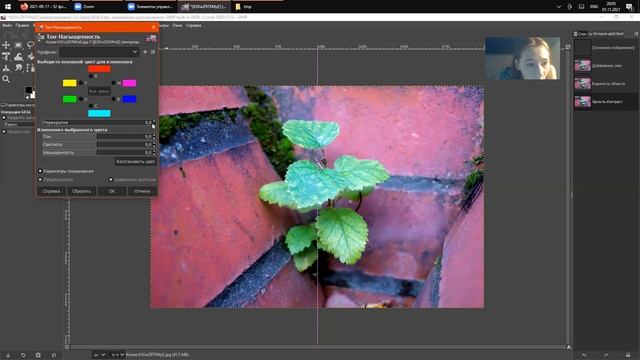This screenshot has height=360, width=640.
Task: Save the current settings as a named preset
Action: tap(145, 52)
